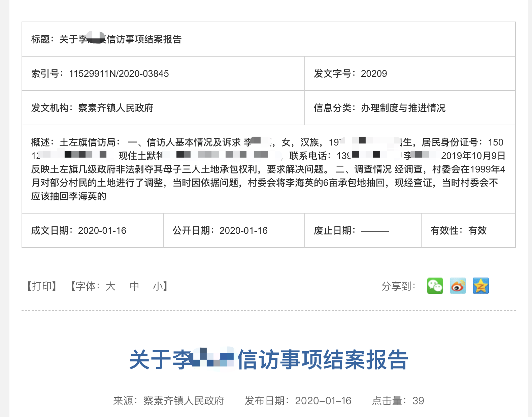
Task: Click the large blue article headline
Action: click(x=269, y=360)
